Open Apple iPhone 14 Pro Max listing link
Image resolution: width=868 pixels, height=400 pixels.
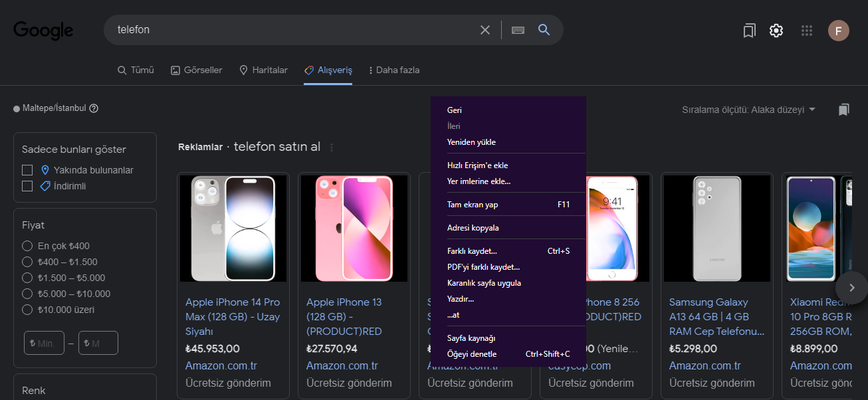(x=233, y=316)
